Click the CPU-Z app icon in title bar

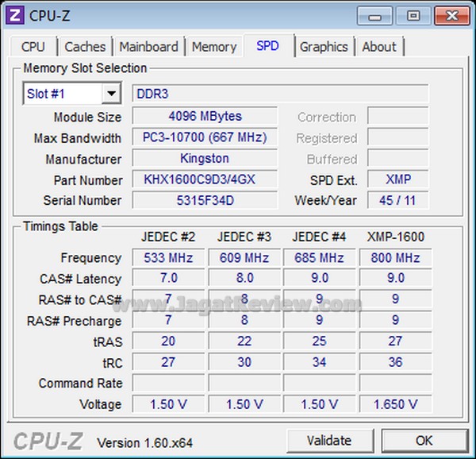click(x=15, y=15)
